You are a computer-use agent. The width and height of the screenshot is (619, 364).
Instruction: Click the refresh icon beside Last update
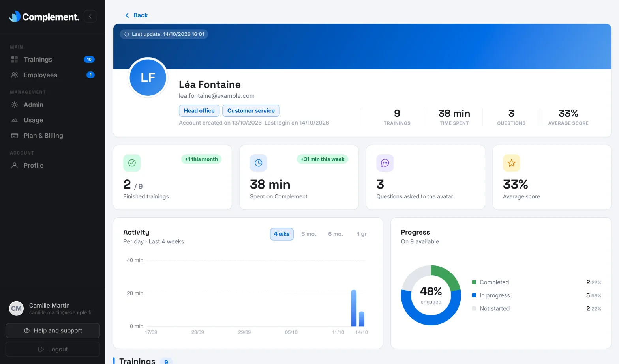click(x=127, y=34)
